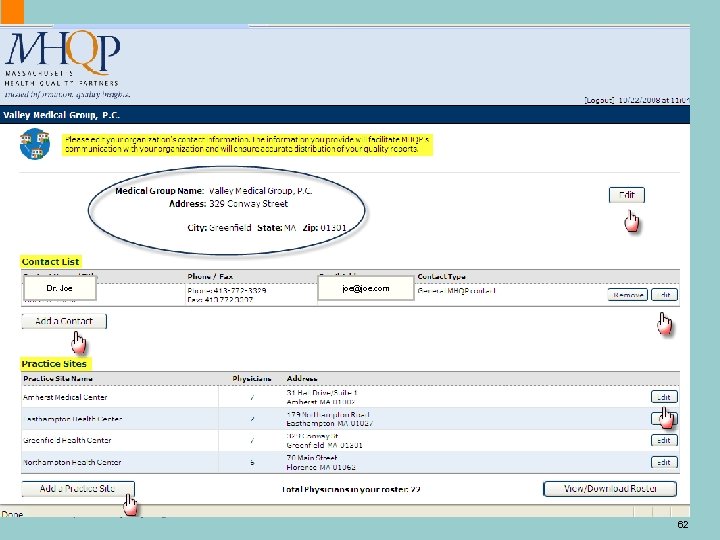This screenshot has width=720, height=540.
Task: Edit the Medical Group Name and address
Action: coord(627,195)
